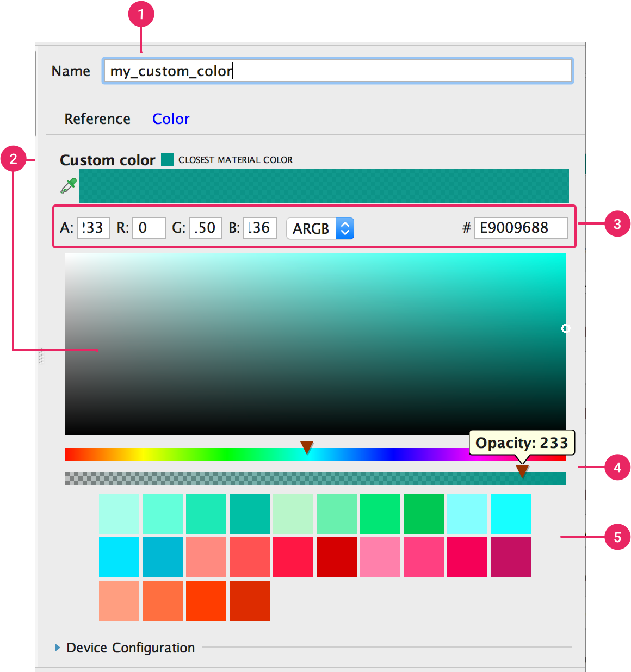This screenshot has width=631, height=672.
Task: Select the orange swatch in bottom row
Action: pyautogui.click(x=162, y=600)
